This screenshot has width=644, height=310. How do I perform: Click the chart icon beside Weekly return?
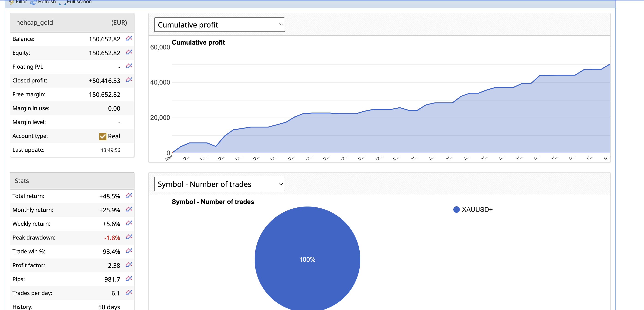[x=129, y=223]
